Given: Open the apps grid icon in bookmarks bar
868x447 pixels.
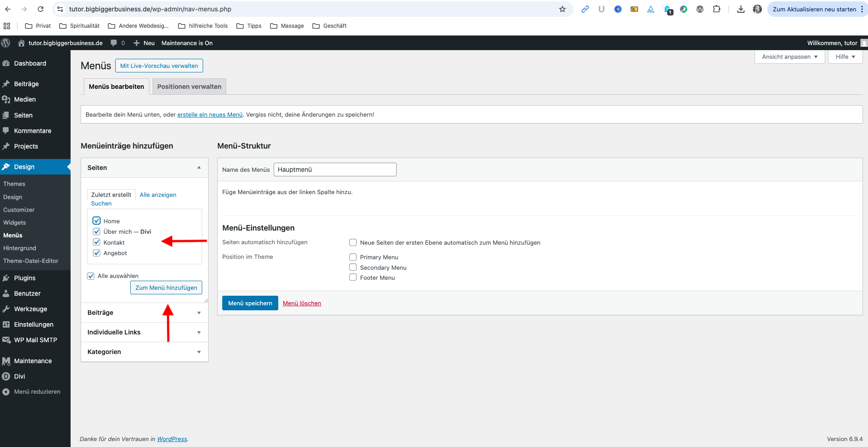Looking at the screenshot, I should (7, 26).
